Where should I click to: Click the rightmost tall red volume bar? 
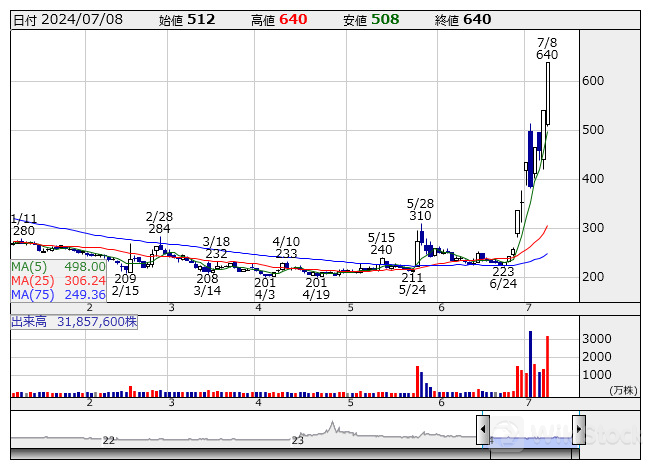(x=548, y=366)
